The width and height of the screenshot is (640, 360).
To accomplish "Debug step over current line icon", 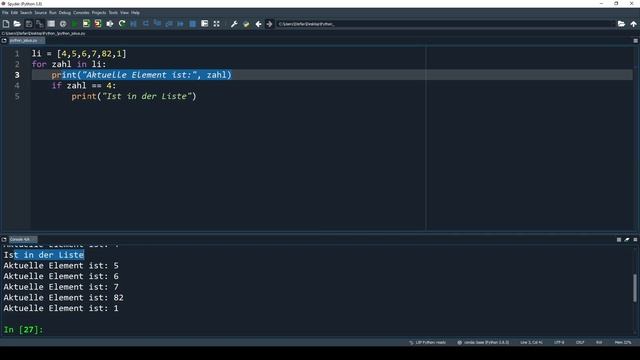I will click(x=146, y=24).
